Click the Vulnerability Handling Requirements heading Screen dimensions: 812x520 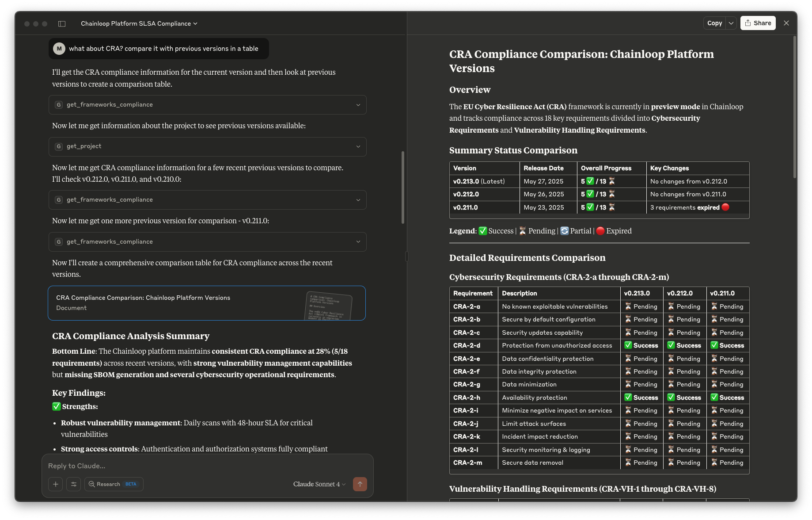(582, 489)
